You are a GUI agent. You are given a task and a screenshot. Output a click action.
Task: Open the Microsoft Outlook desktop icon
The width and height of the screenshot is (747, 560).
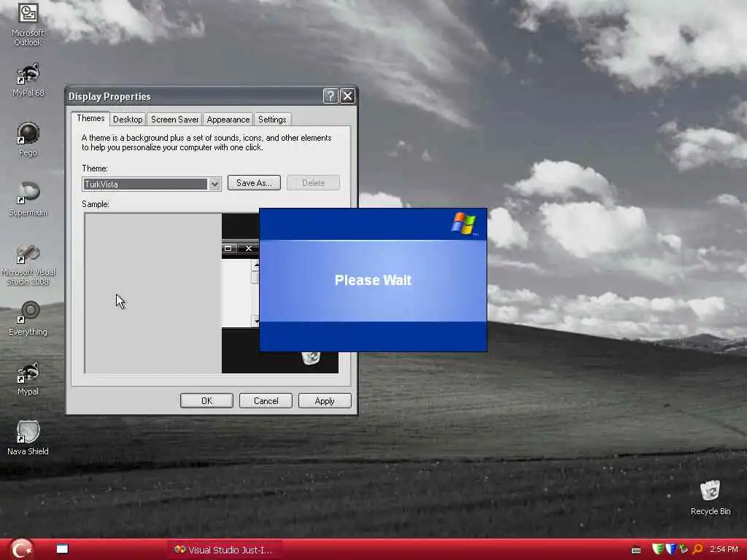(x=28, y=24)
